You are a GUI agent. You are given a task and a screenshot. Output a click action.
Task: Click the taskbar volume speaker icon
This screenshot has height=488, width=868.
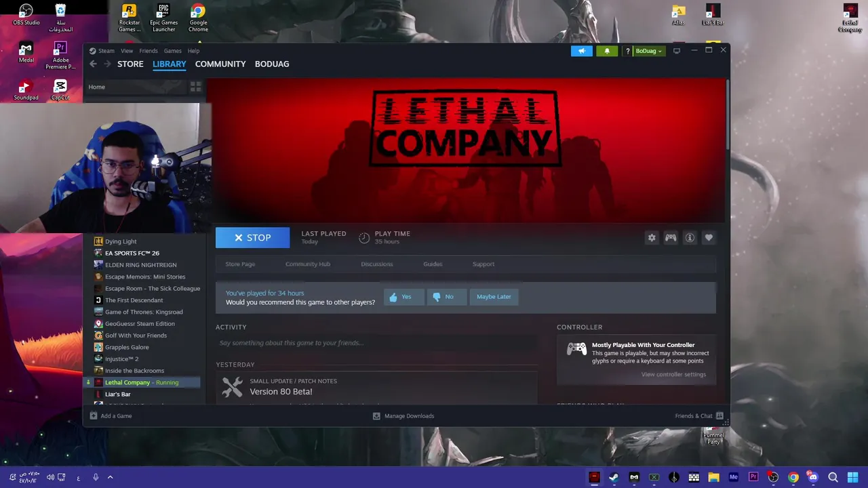(50, 477)
